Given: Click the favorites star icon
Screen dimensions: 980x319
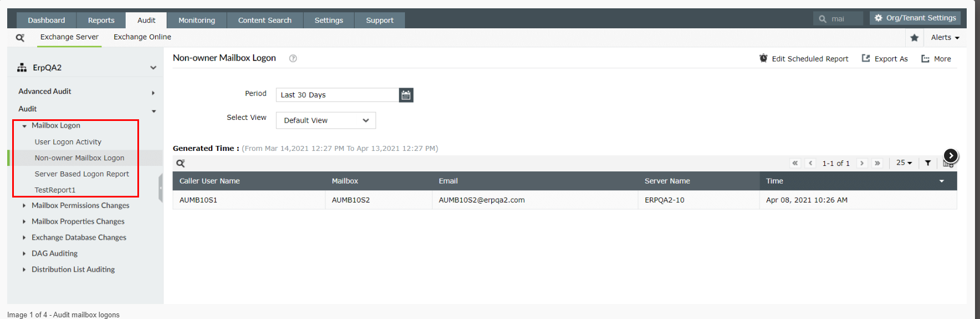Looking at the screenshot, I should point(914,38).
